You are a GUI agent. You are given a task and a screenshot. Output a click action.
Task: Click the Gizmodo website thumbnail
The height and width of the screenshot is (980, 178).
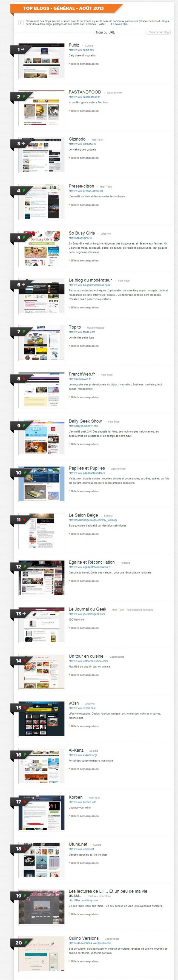pyautogui.click(x=41, y=155)
